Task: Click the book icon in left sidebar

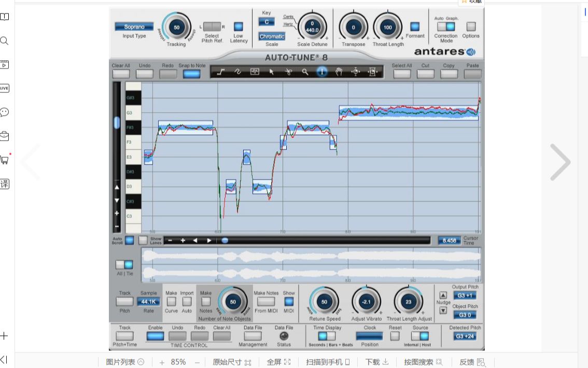Action: click(5, 17)
